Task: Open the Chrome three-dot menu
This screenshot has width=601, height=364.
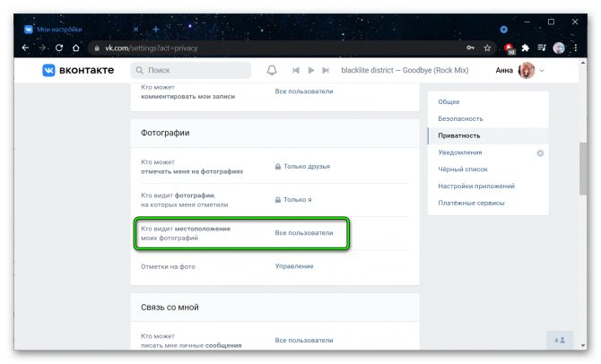Action: [575, 48]
